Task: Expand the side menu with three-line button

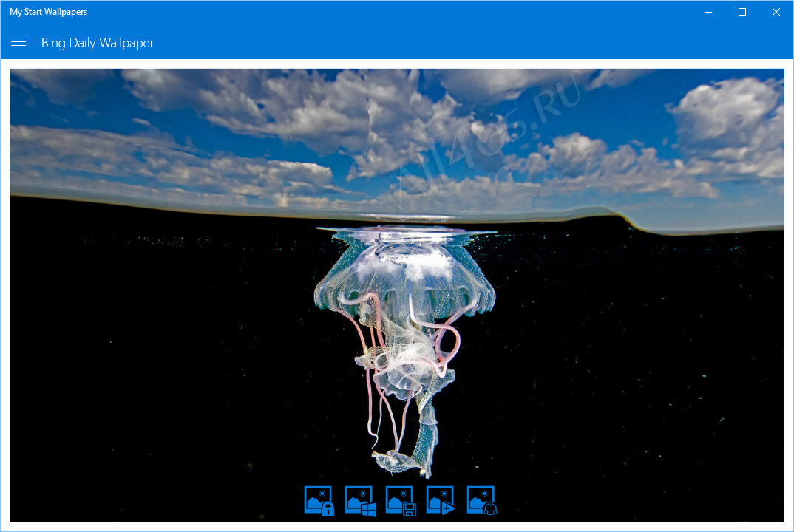Action: (18, 42)
